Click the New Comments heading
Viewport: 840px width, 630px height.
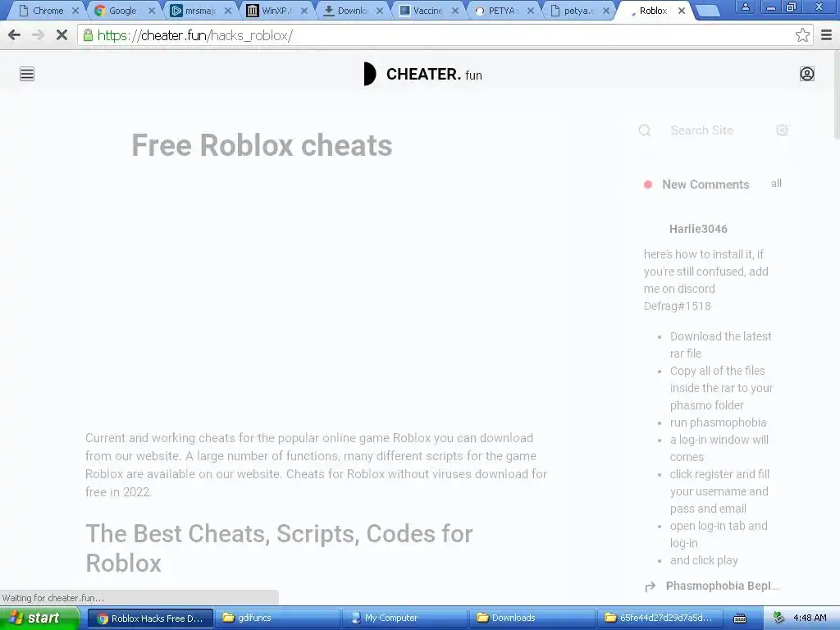pyautogui.click(x=705, y=185)
